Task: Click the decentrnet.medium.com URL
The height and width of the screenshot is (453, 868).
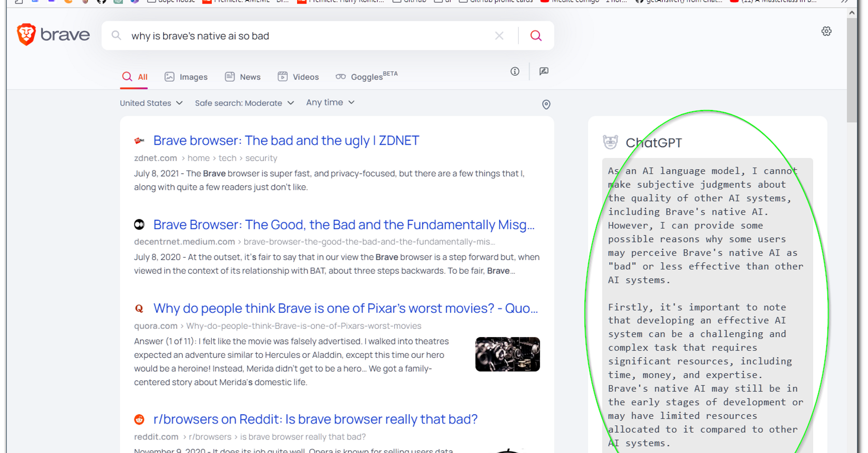Action: [314, 241]
